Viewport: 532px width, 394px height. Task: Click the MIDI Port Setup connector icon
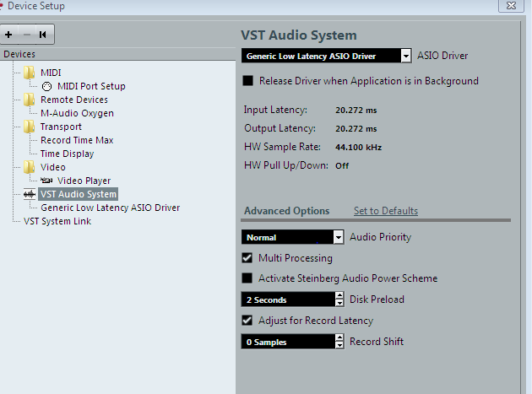[x=46, y=86]
